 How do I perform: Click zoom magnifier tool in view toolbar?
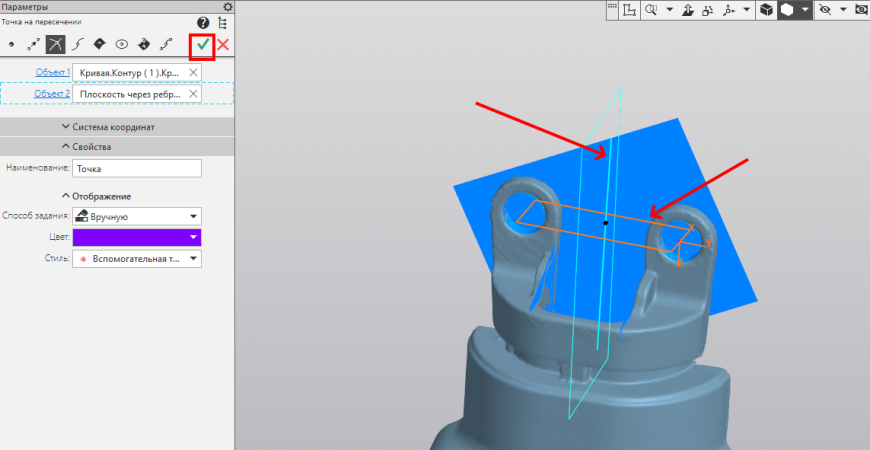(652, 9)
